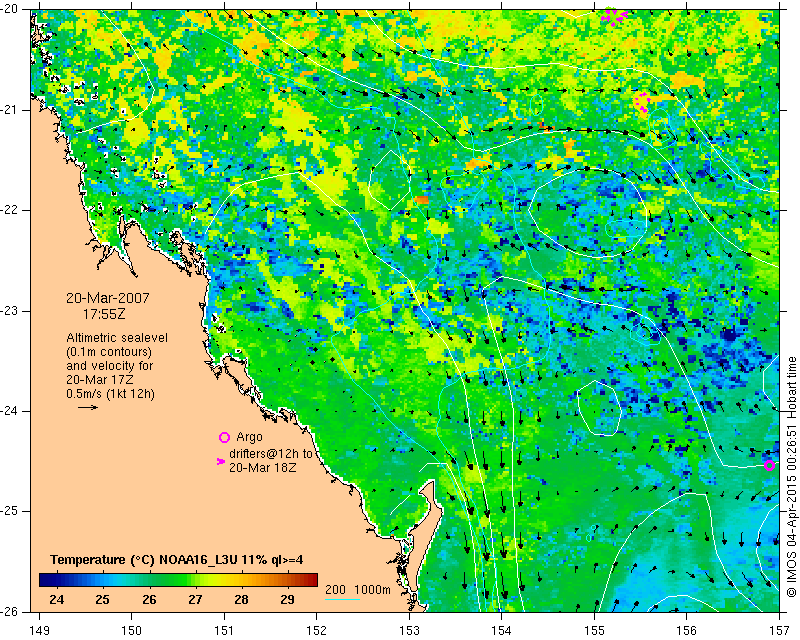The width and height of the screenshot is (800, 640).
Task: Click the color bar value 28
Action: pyautogui.click(x=241, y=600)
